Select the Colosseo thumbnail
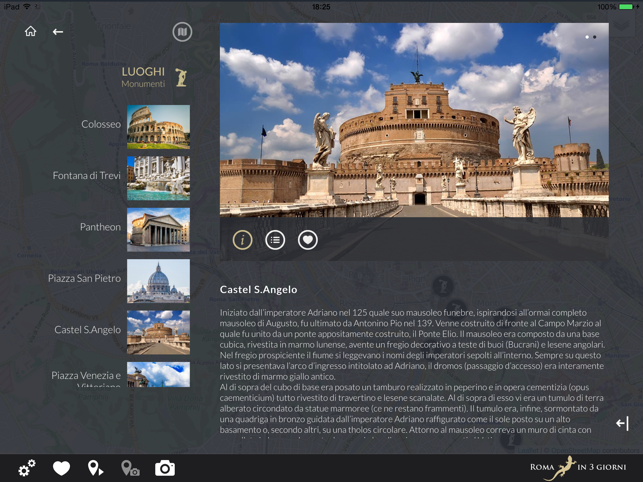 158,127
